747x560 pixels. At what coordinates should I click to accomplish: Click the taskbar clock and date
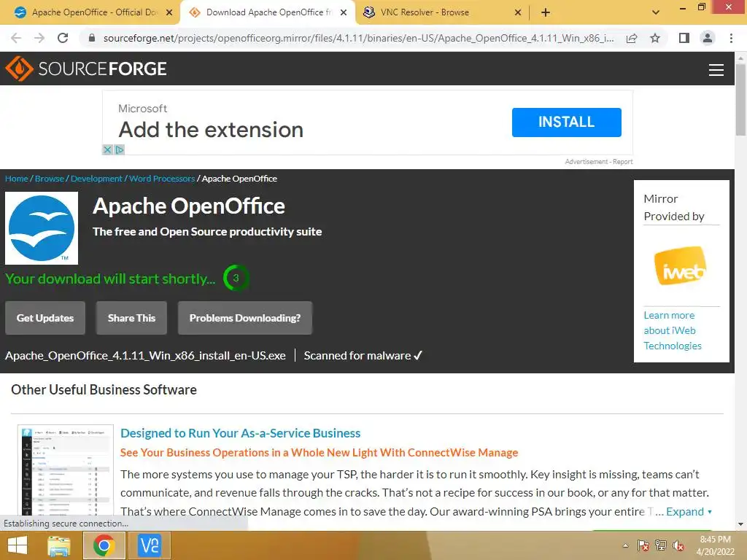715,545
